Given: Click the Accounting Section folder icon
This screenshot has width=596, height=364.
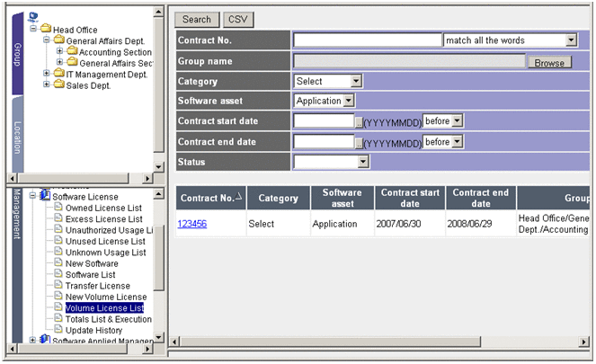Looking at the screenshot, I should coord(73,52).
